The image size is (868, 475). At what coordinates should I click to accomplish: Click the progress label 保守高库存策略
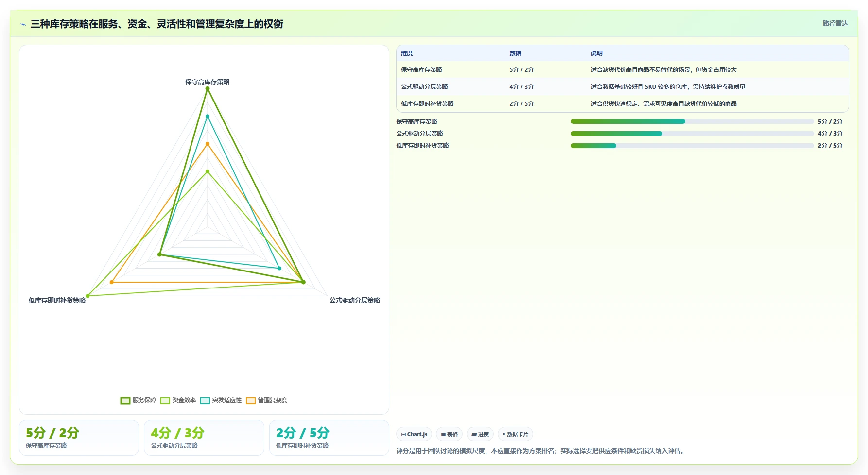coord(417,121)
